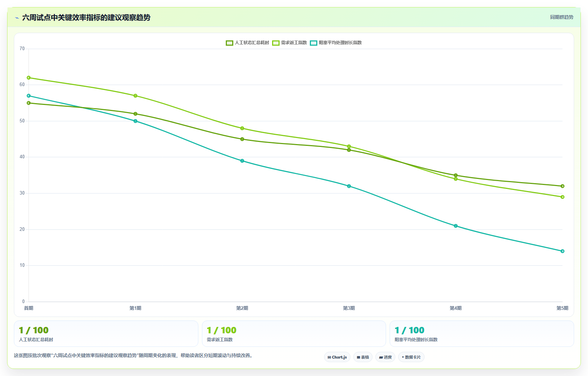Select the 需求返工指数 point at 第3期 (43)
The image size is (588, 376).
tap(349, 146)
